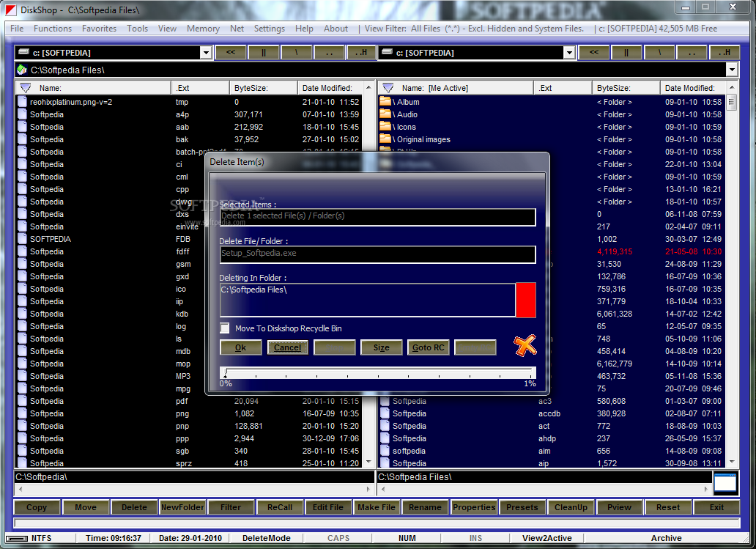The image size is (756, 549).
Task: Click the ReCall button
Action: (280, 507)
